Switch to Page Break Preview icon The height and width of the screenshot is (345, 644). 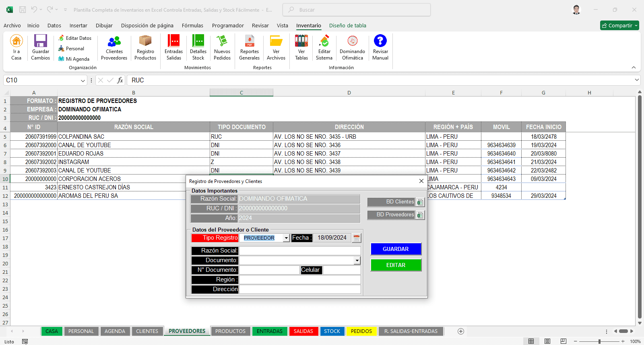[x=563, y=341]
